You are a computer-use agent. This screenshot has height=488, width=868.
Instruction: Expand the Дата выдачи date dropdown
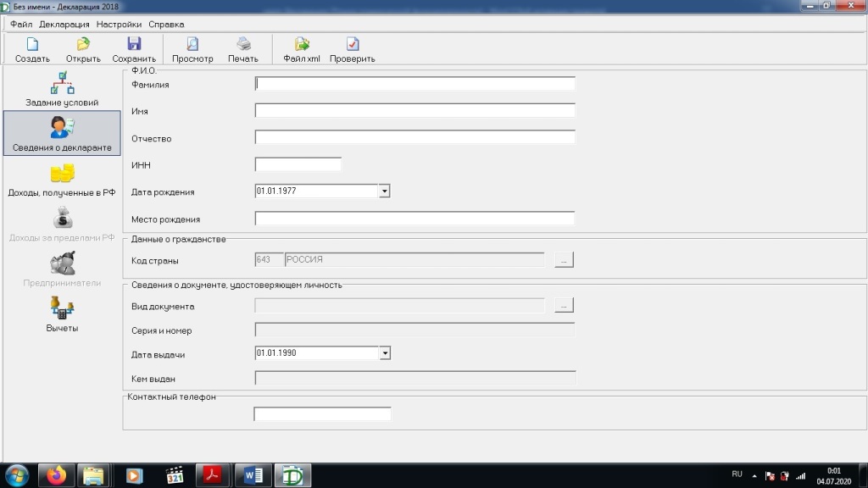tap(384, 353)
